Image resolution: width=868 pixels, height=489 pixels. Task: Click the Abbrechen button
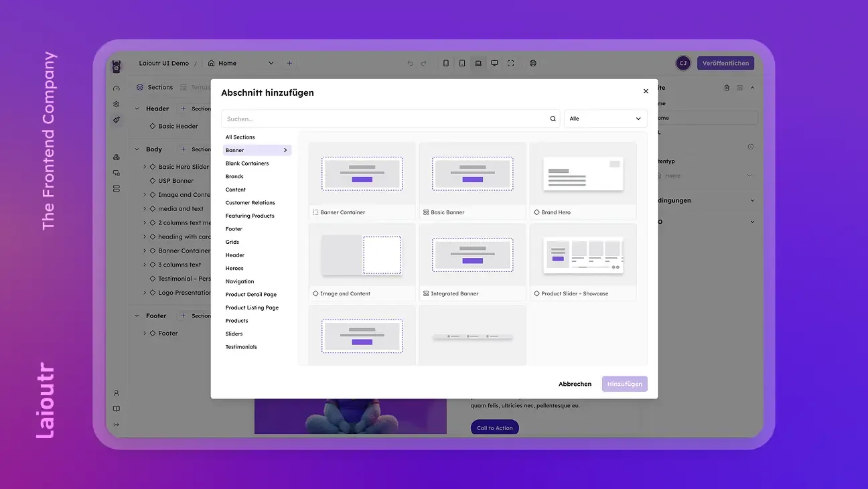coord(575,384)
